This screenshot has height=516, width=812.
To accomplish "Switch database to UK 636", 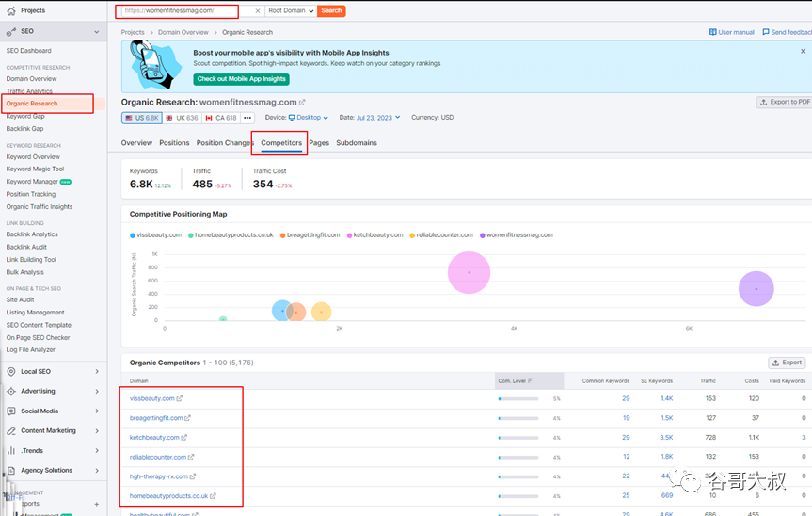I will (x=182, y=118).
